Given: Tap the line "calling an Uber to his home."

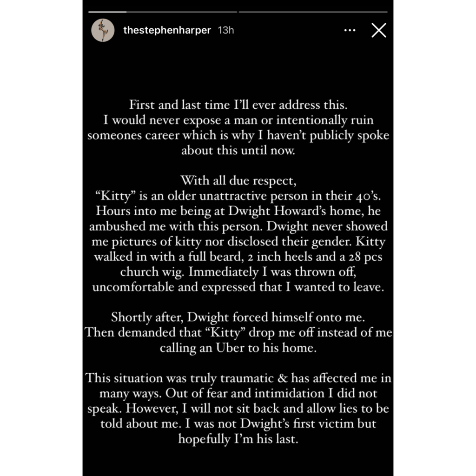Looking at the screenshot, I should [x=238, y=348].
